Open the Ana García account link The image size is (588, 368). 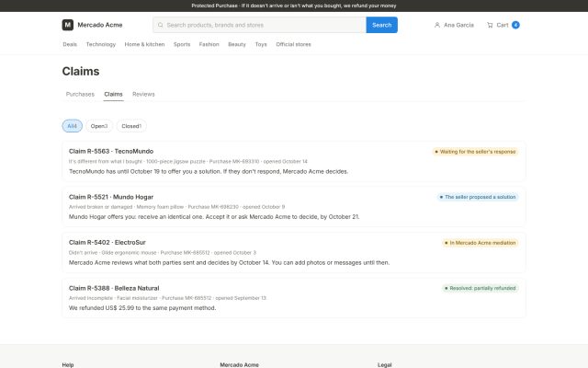(x=454, y=25)
